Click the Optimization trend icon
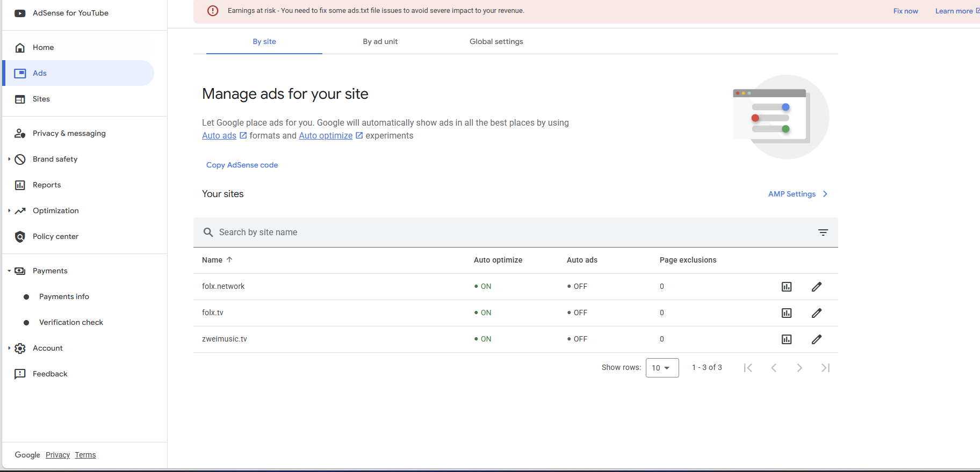This screenshot has height=472, width=980. point(20,211)
